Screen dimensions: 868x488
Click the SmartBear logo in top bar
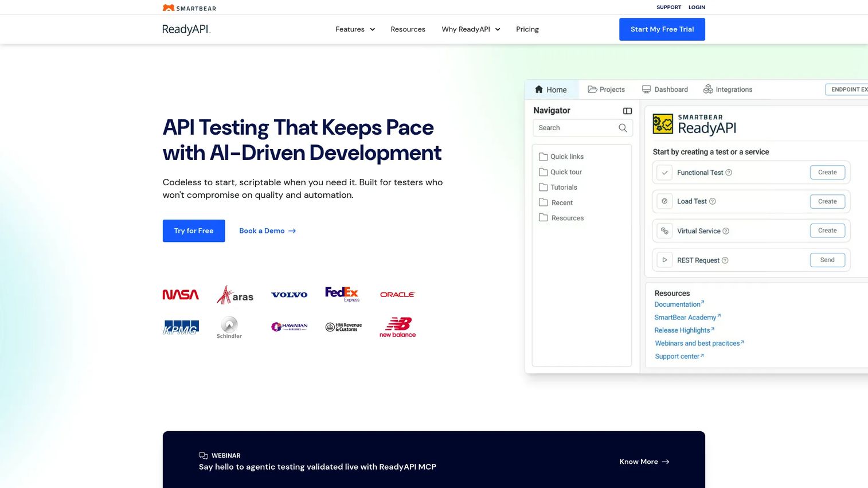189,8
